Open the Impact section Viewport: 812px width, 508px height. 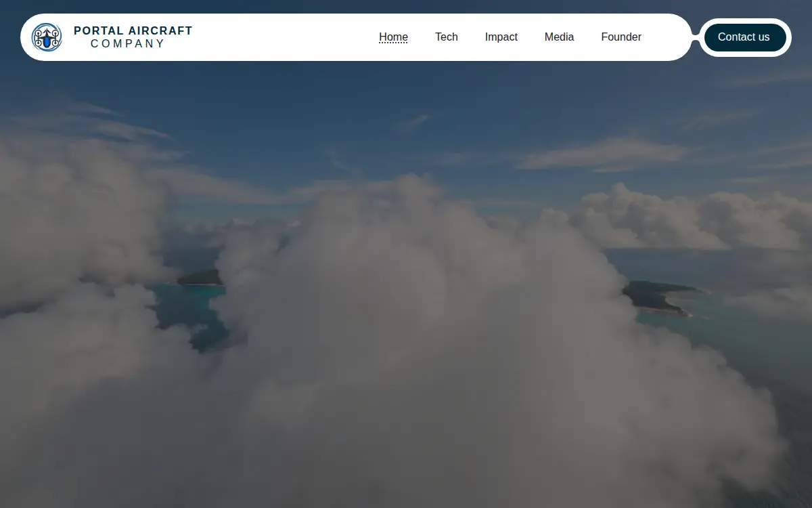(x=501, y=37)
